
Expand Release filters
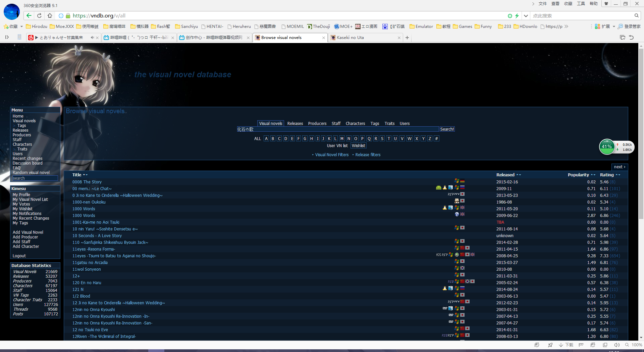click(x=368, y=155)
